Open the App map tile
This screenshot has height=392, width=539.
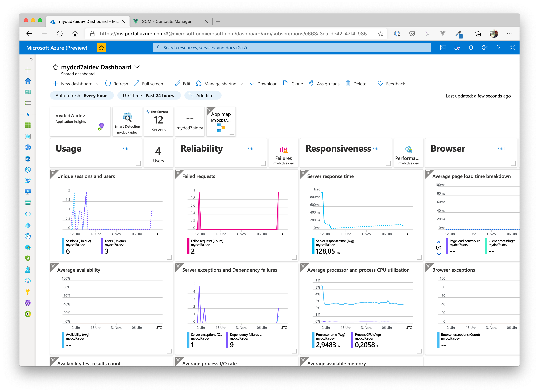[221, 122]
